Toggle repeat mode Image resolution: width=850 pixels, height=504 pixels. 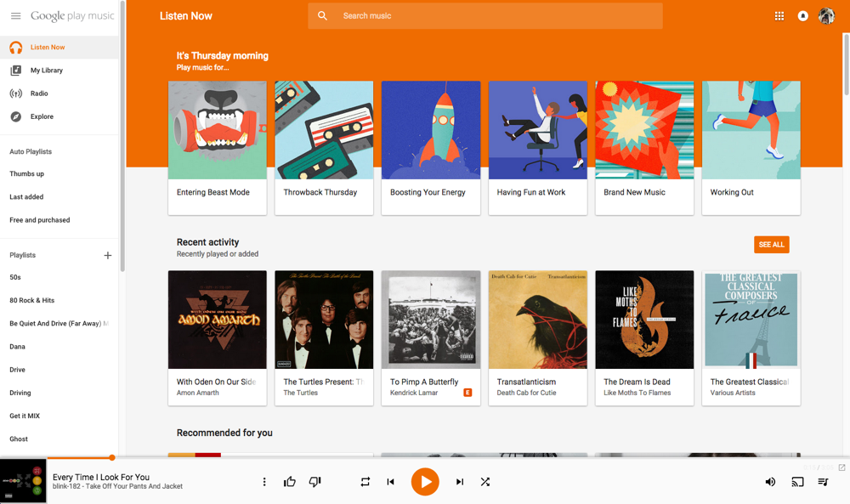pyautogui.click(x=365, y=482)
